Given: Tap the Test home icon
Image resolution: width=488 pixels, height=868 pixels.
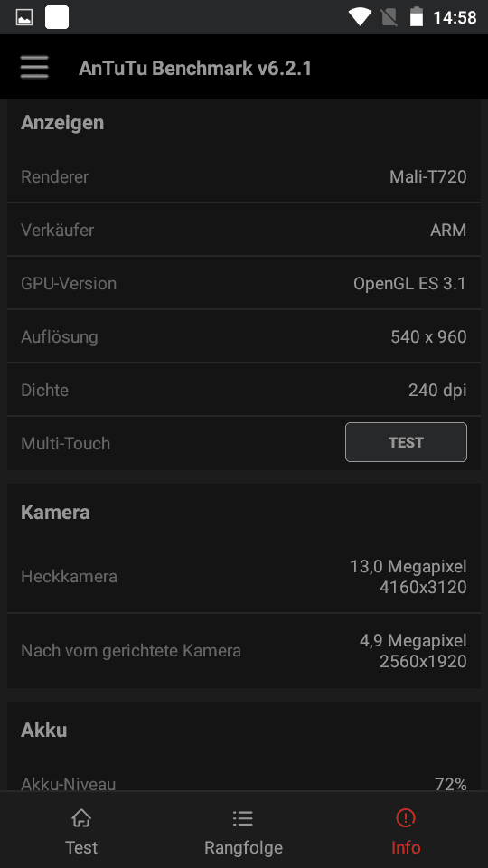Looking at the screenshot, I should click(x=81, y=817).
